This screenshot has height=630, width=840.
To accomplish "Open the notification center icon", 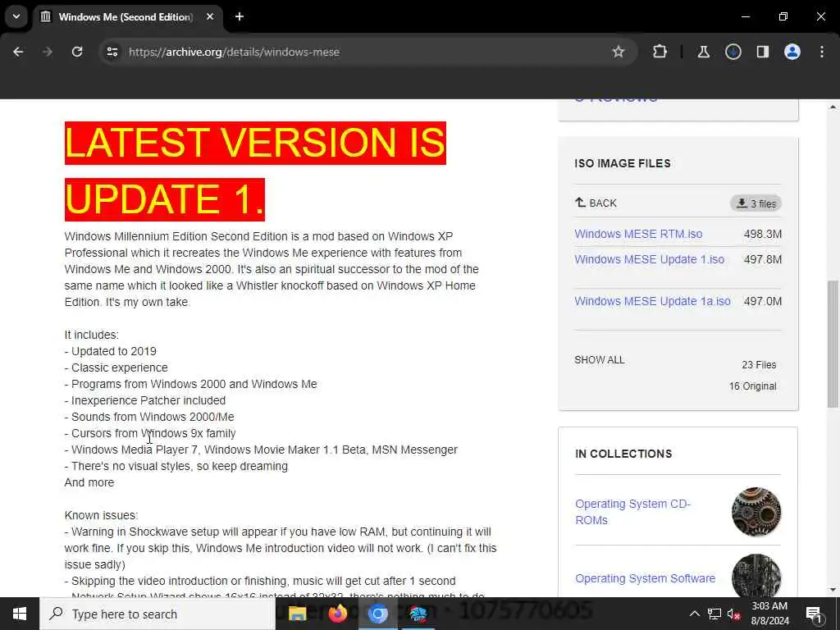I will pyautogui.click(x=814, y=614).
